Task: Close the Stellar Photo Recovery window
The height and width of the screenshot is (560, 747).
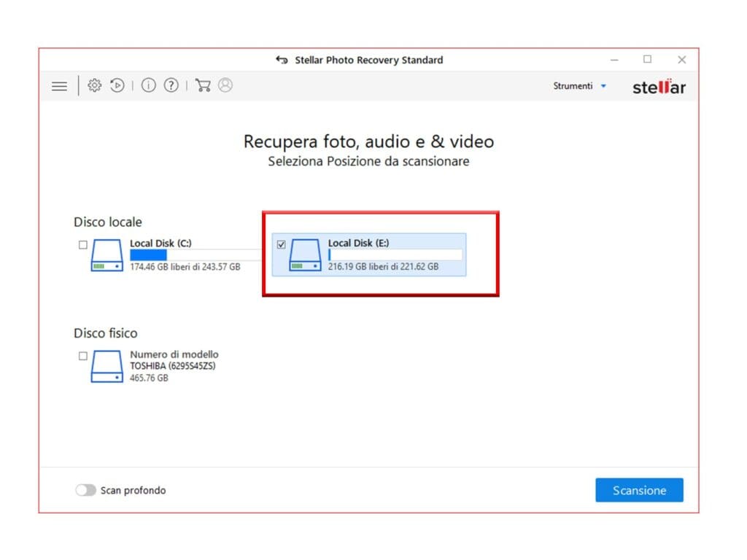Action: [x=682, y=60]
